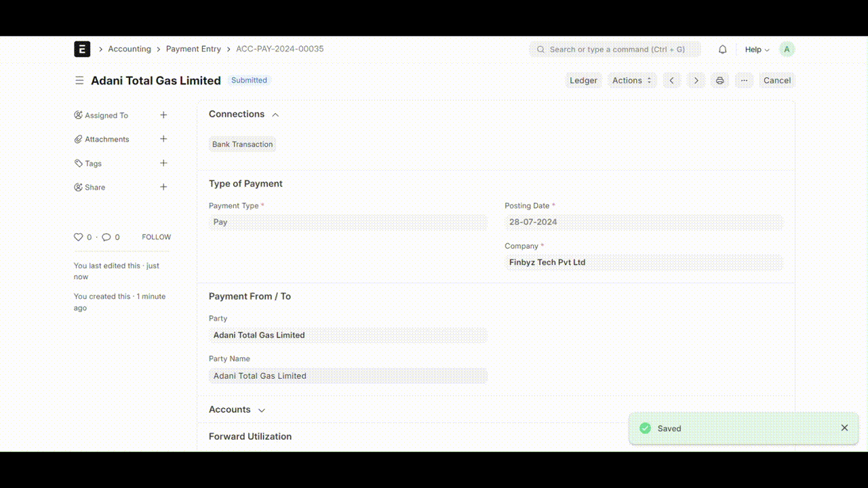Open user avatar A menu
Screen dimensions: 868x488
[787, 49]
